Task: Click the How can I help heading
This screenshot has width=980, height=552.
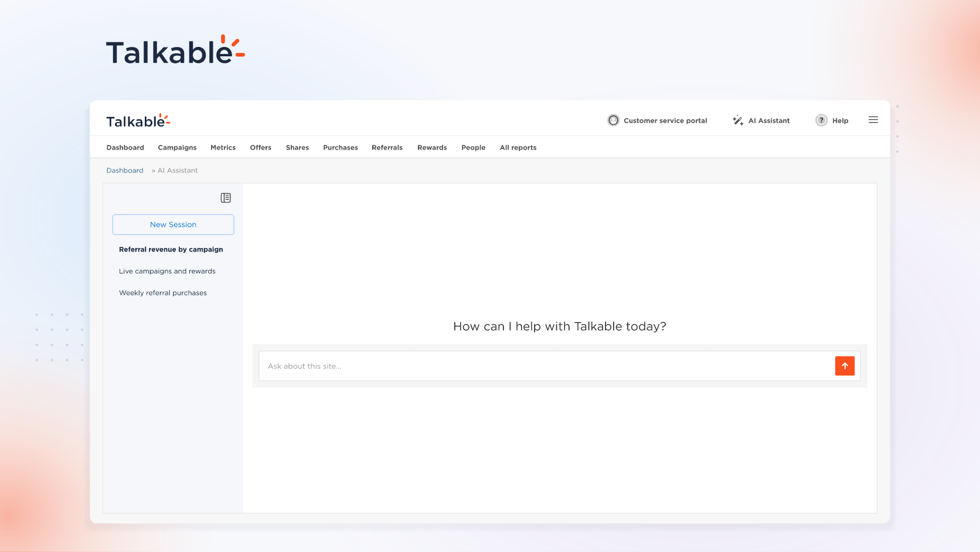Action: pyautogui.click(x=560, y=327)
